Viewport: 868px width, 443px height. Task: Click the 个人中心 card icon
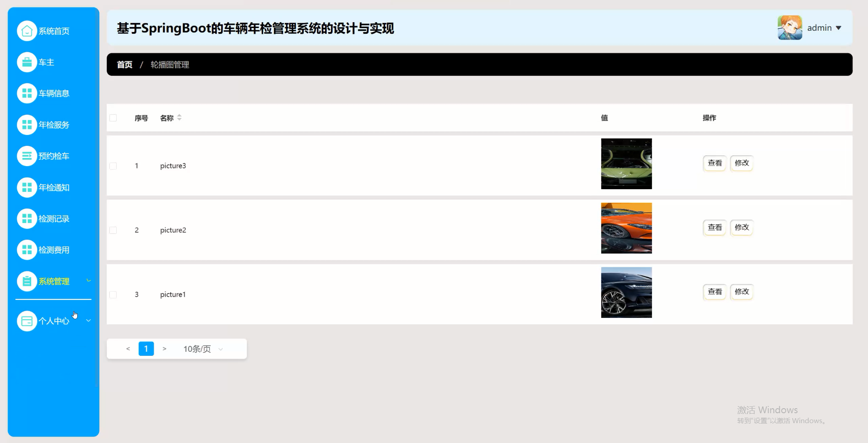click(27, 321)
